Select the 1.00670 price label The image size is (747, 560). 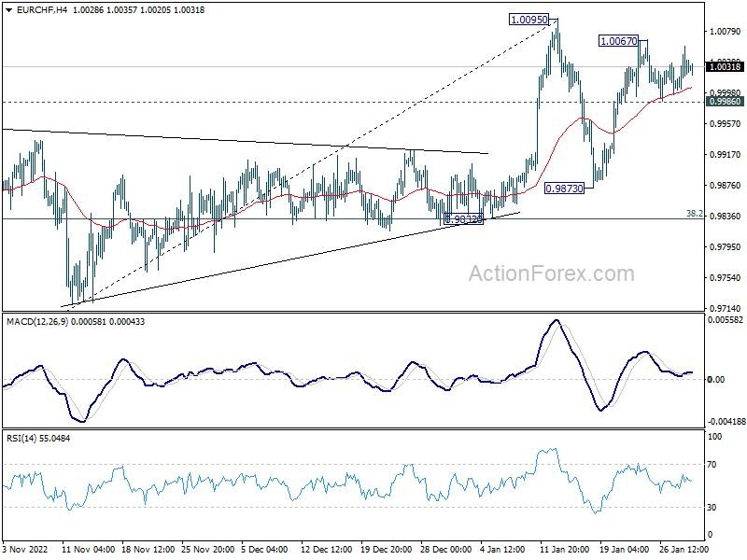coord(618,41)
